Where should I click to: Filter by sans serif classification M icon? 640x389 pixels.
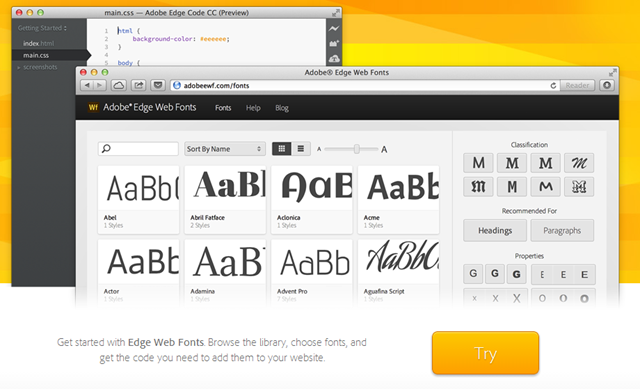478,163
